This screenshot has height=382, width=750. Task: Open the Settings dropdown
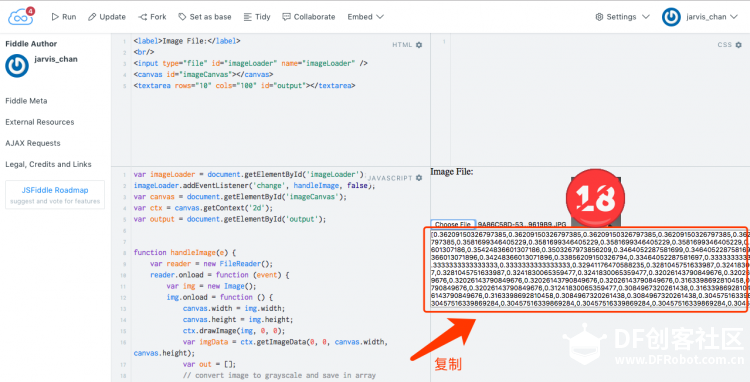[x=622, y=17]
